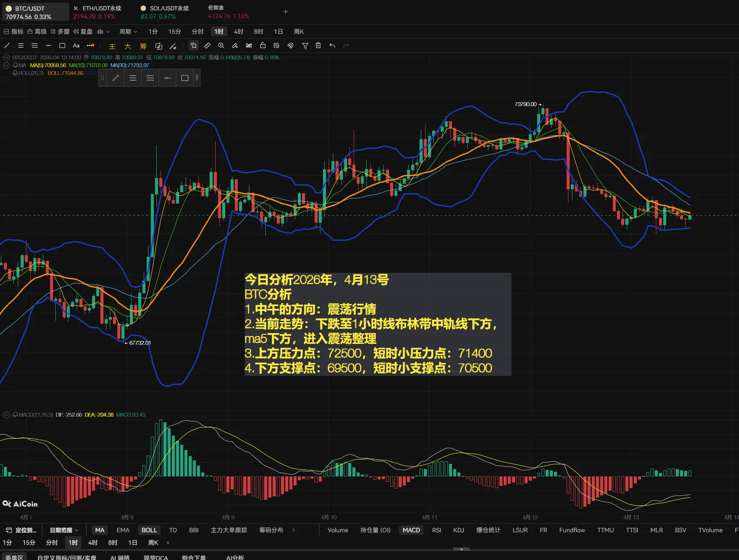Click the undo arrow icon
Viewport: 739px width, 560px height.
click(x=332, y=45)
